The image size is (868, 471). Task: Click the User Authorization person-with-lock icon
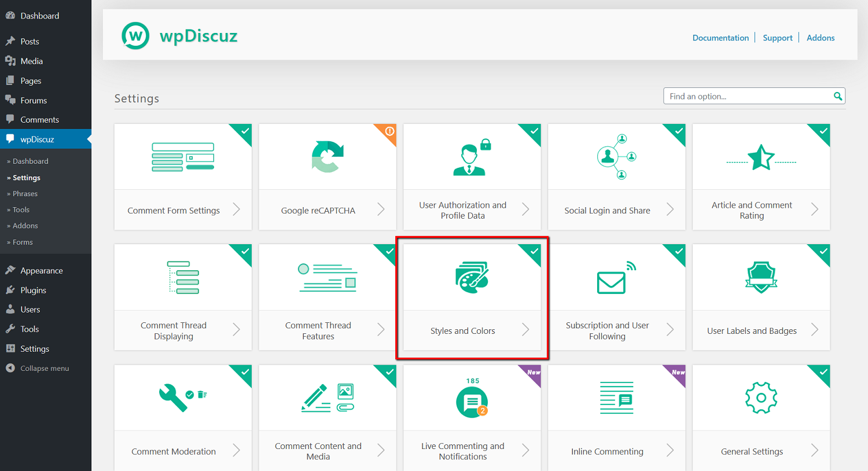pos(472,157)
